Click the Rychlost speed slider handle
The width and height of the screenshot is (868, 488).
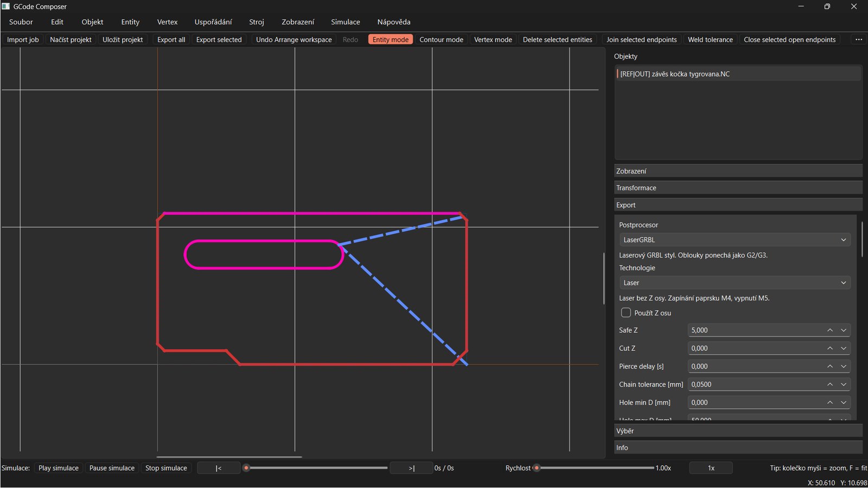[537, 468]
